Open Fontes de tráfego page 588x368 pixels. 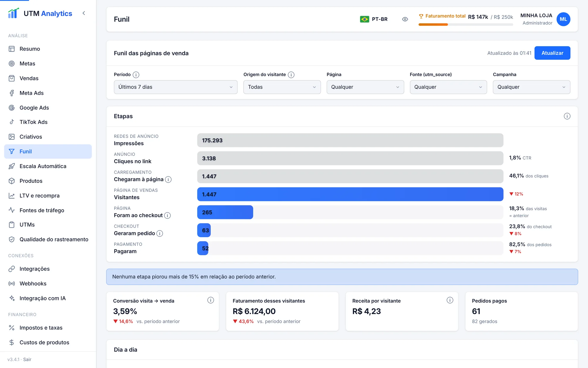pos(48,210)
